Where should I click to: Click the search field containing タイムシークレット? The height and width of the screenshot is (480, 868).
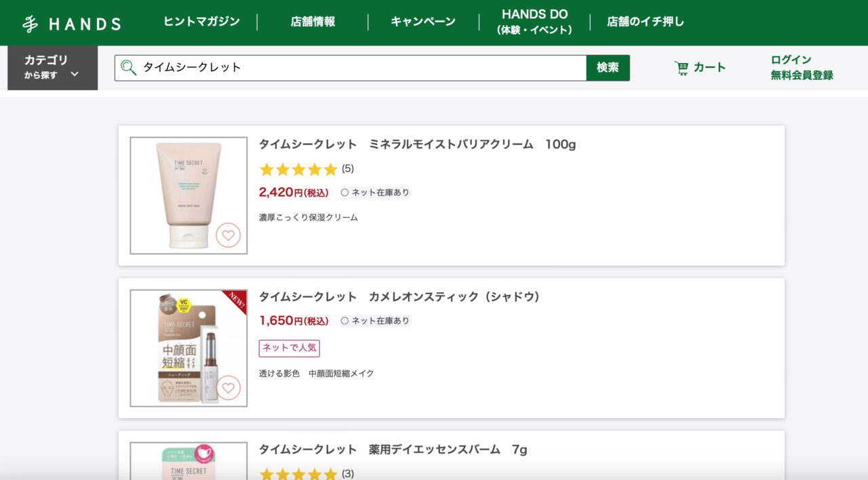pos(350,68)
